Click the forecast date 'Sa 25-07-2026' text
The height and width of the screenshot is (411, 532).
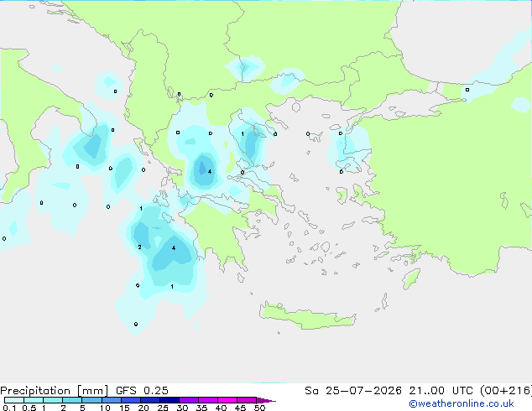[353, 391]
